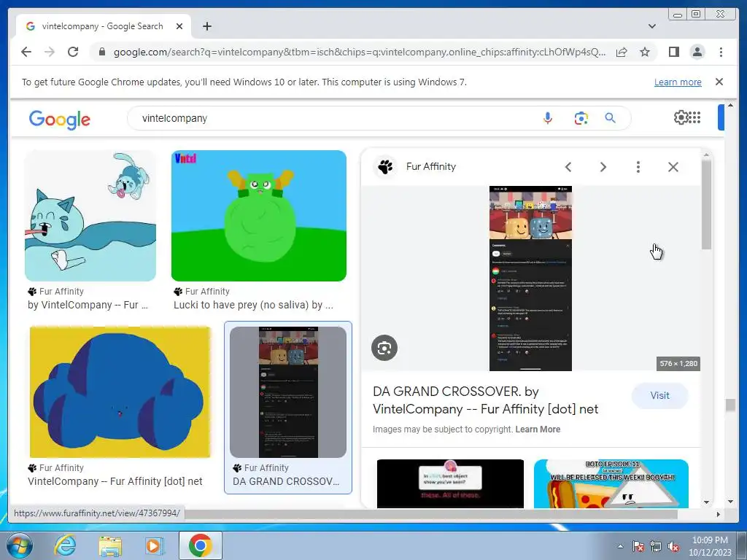The image size is (747, 560).
Task: Click the address bar URL
Action: click(359, 52)
